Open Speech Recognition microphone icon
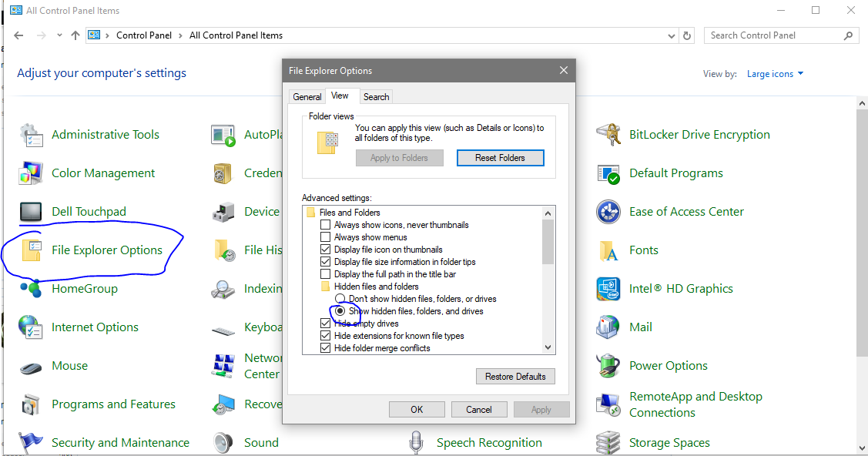The image size is (868, 456). point(416,443)
